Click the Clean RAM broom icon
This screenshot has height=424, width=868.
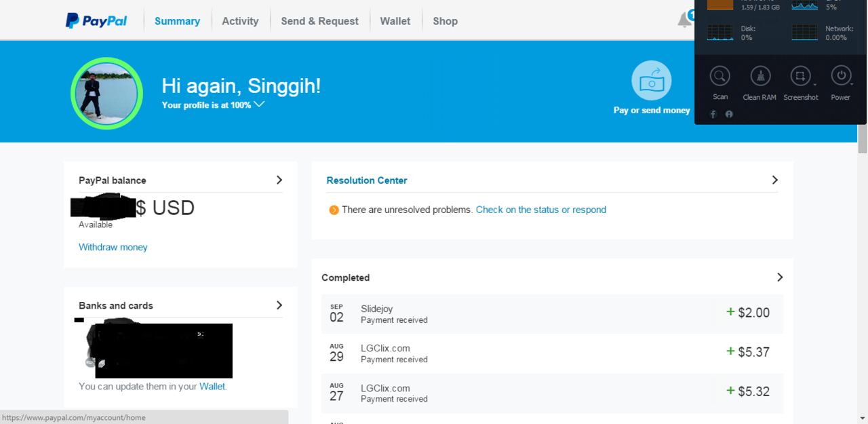pyautogui.click(x=759, y=75)
